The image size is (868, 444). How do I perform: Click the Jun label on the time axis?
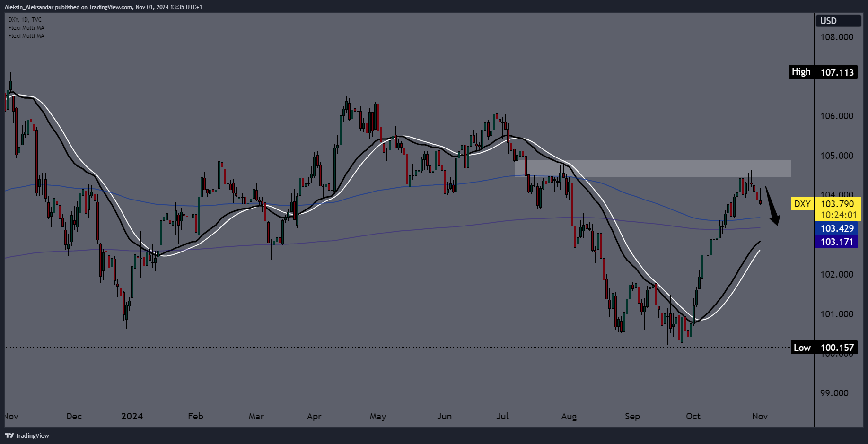click(444, 416)
